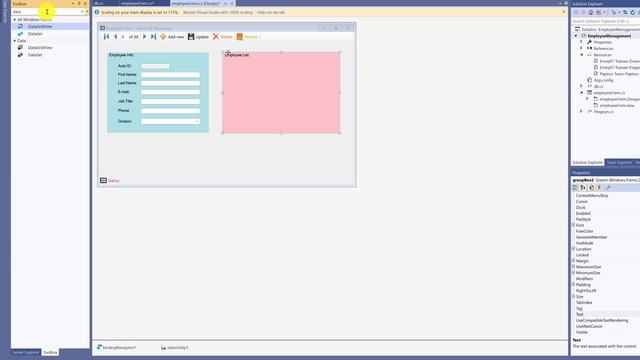Expand the Location property
640x360 pixels.
point(573,249)
